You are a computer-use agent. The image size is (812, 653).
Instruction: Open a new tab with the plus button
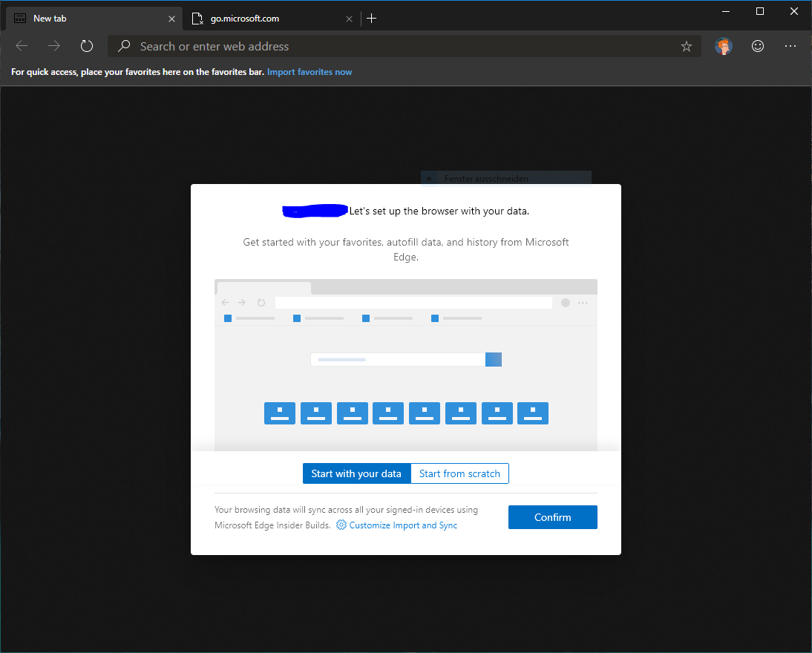click(x=372, y=19)
